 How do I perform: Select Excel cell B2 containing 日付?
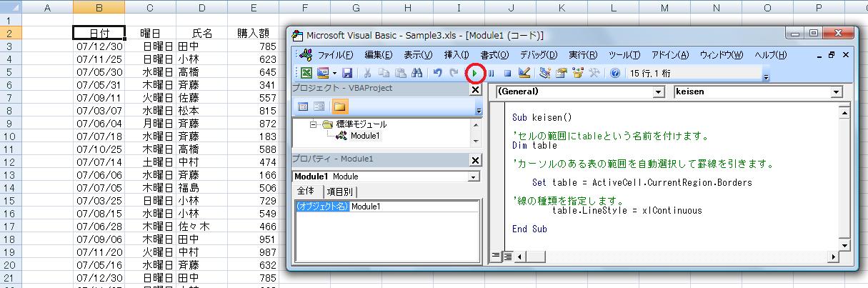click(x=99, y=33)
